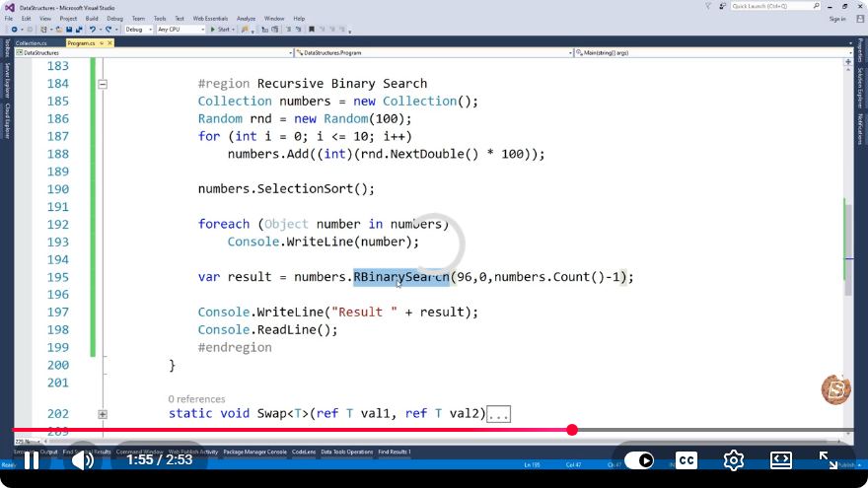Mute the video with the speaker icon

click(83, 460)
